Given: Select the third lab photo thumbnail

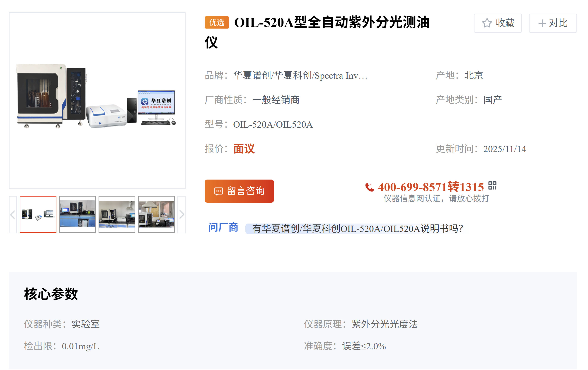Looking at the screenshot, I should (x=117, y=214).
